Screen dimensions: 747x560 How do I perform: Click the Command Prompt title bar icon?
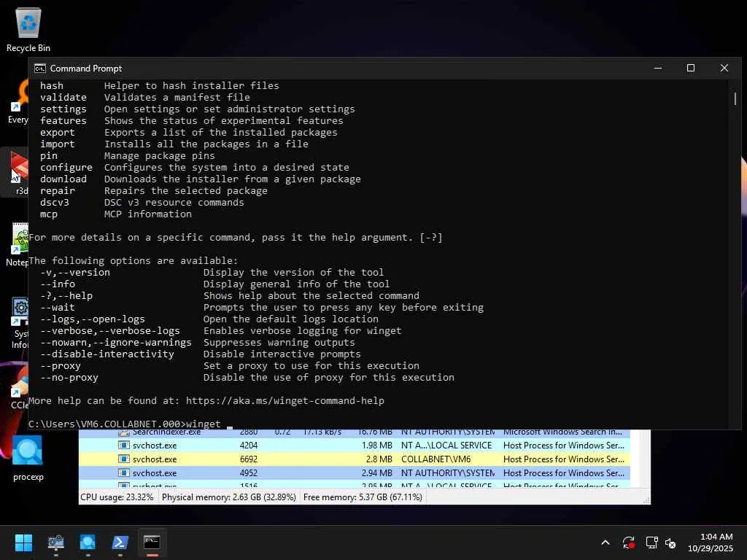click(40, 69)
